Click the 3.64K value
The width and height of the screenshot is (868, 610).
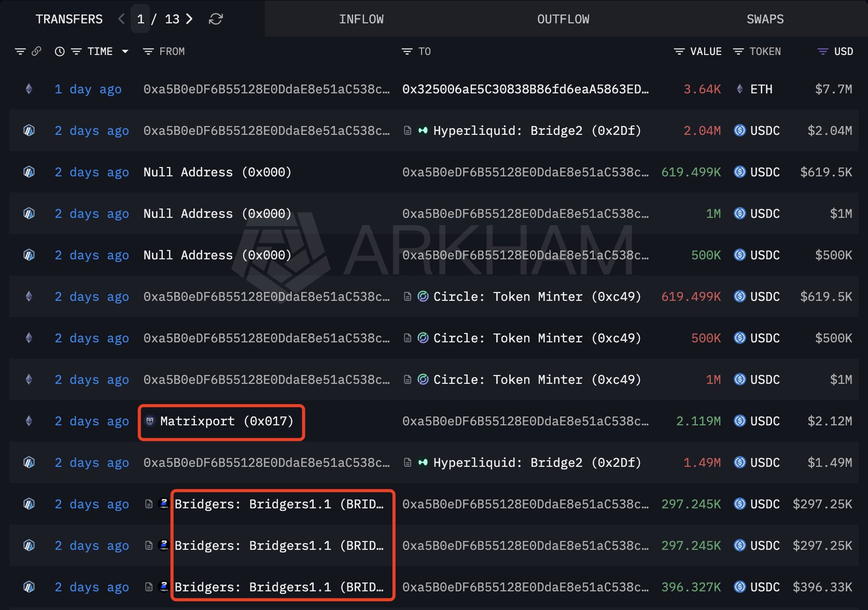point(702,89)
